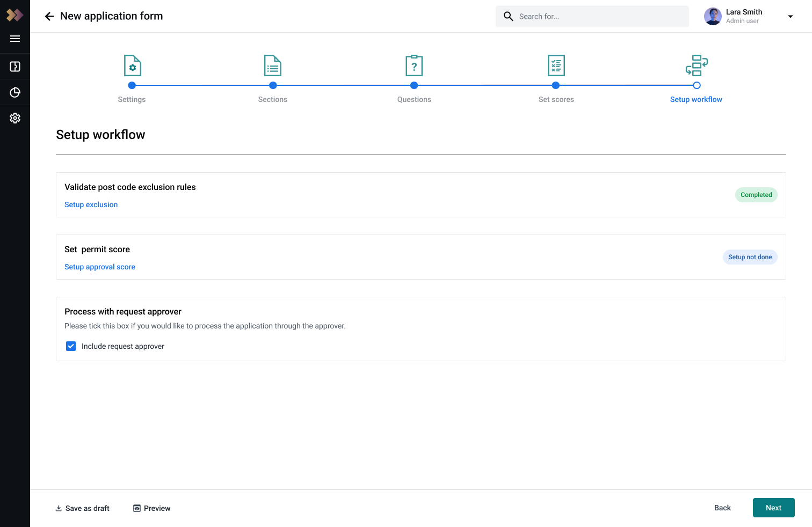Focus the Search for... input field
This screenshot has height=527, width=812.
592,17
